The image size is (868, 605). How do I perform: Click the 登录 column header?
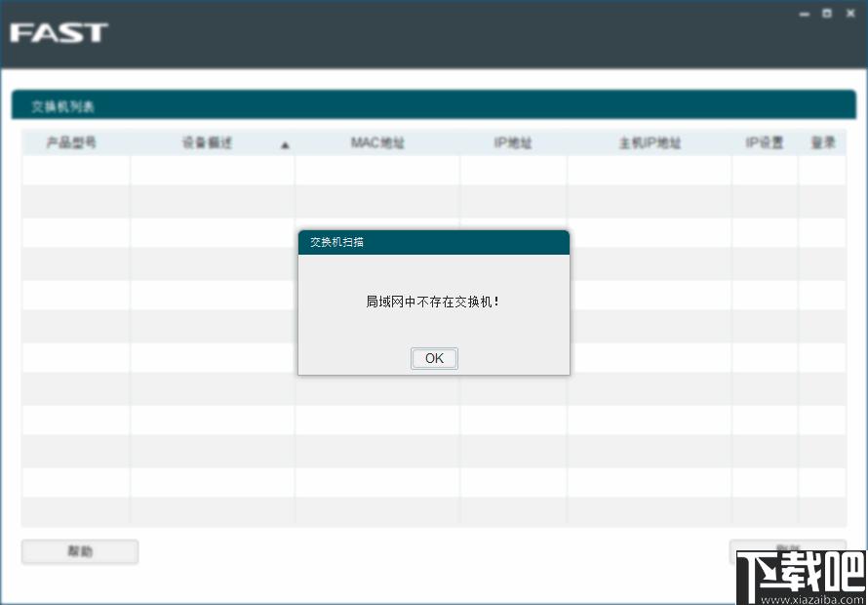click(822, 142)
